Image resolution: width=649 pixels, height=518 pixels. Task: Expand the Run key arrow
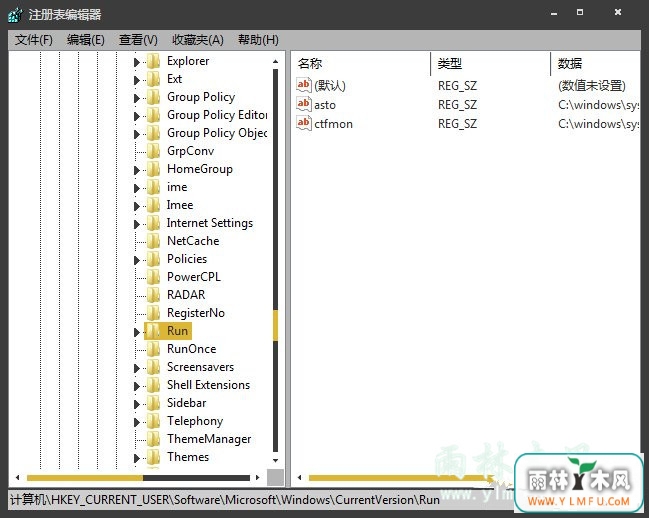point(136,332)
